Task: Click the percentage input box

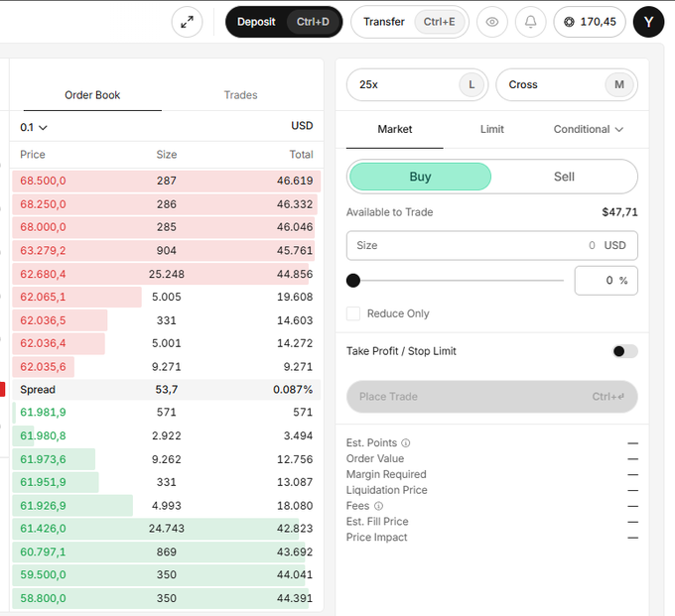Action: click(607, 281)
